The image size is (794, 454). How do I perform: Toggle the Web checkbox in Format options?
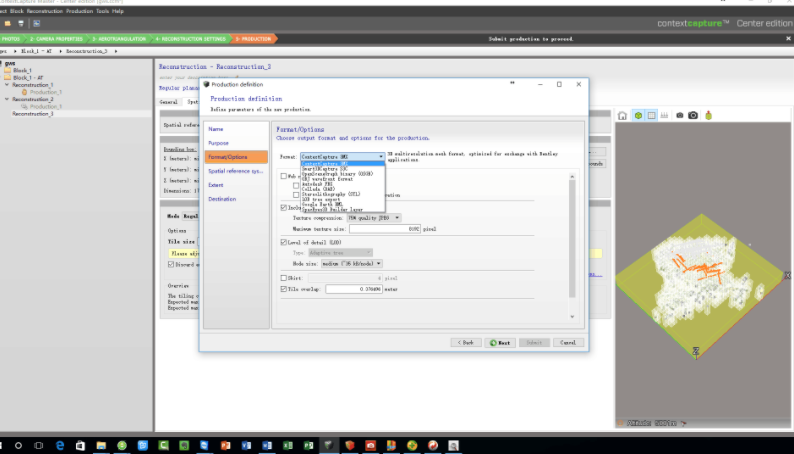(284, 176)
